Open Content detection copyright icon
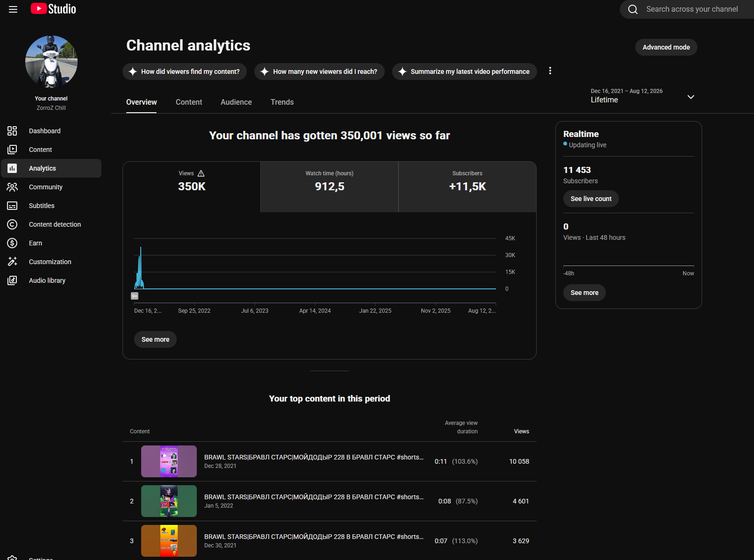The width and height of the screenshot is (754, 560). pyautogui.click(x=12, y=224)
